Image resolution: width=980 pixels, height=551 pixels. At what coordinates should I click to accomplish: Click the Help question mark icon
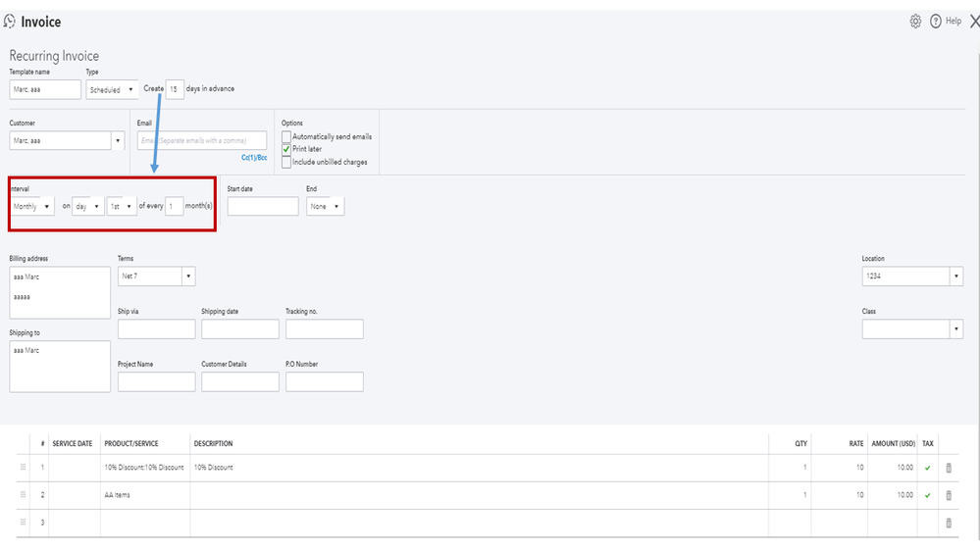click(x=936, y=22)
